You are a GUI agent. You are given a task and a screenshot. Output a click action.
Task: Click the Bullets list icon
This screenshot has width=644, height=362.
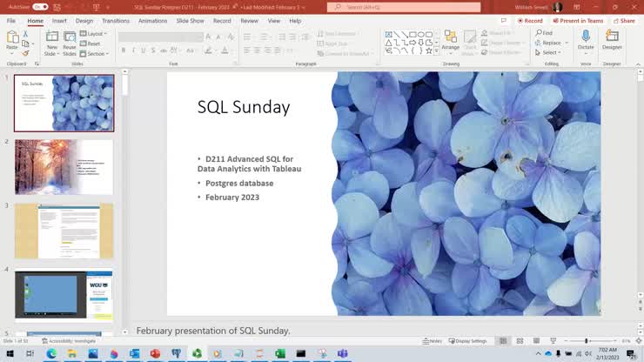click(247, 37)
